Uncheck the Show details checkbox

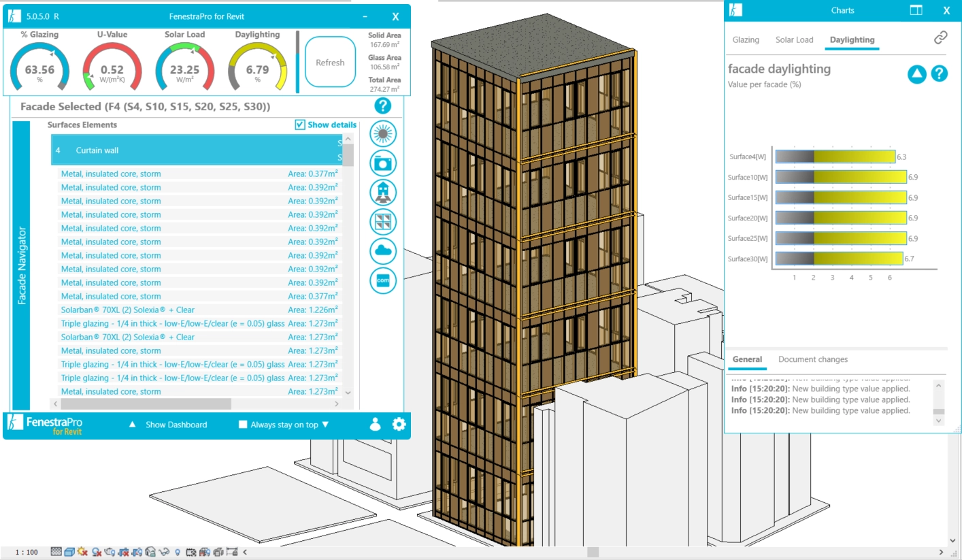(x=300, y=125)
